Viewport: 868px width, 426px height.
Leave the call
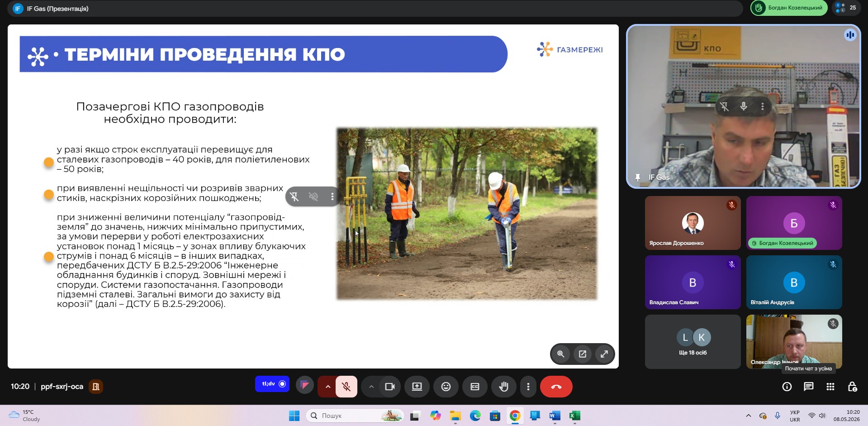tap(556, 387)
